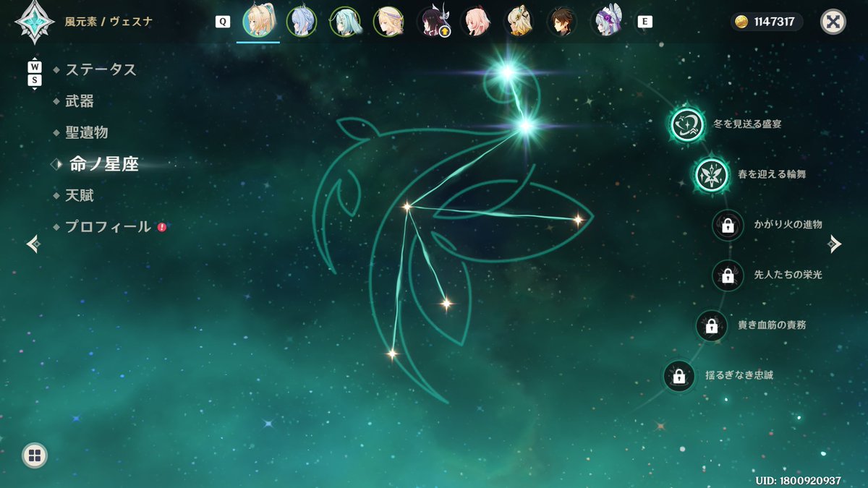Close the character screen with X
Viewport: 868px width, 488px height.
coord(833,22)
